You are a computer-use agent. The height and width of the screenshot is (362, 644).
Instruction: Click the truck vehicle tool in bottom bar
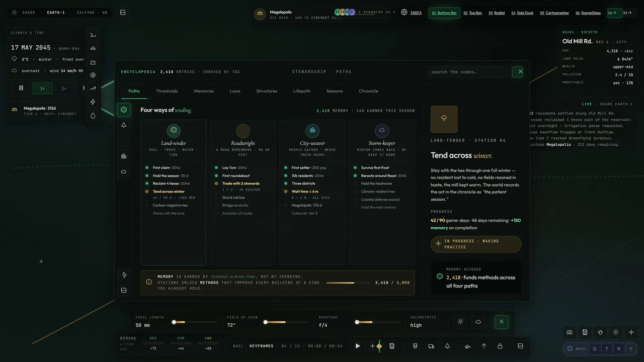point(431,346)
